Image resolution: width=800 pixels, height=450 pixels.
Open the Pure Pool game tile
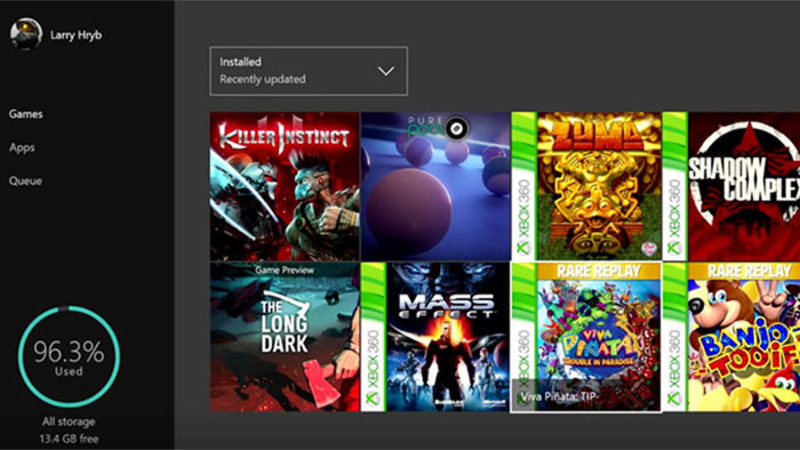pos(435,186)
